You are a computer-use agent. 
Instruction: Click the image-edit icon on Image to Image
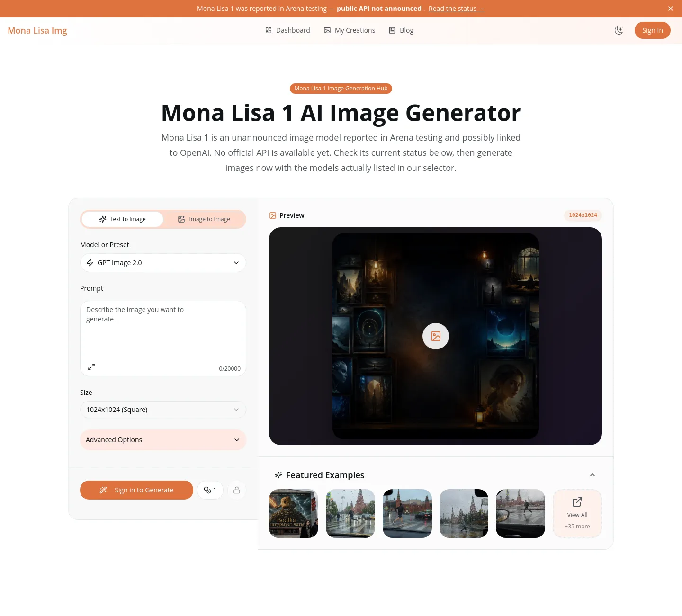(181, 219)
